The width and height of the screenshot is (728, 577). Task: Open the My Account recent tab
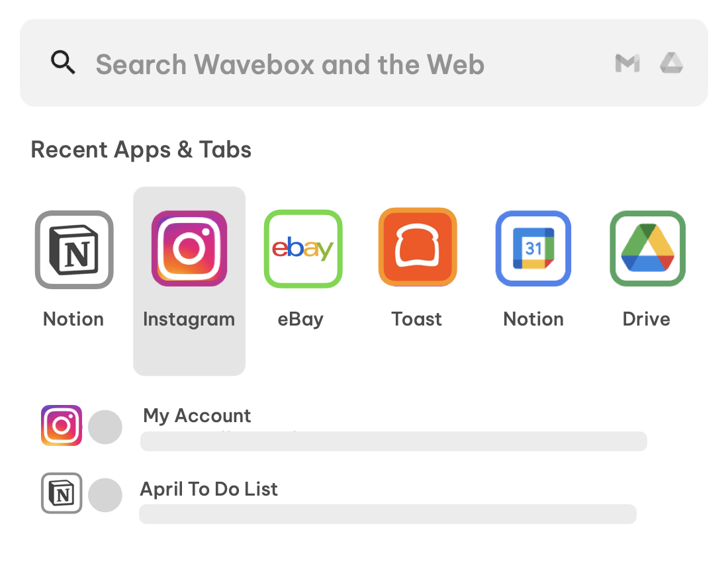click(197, 416)
